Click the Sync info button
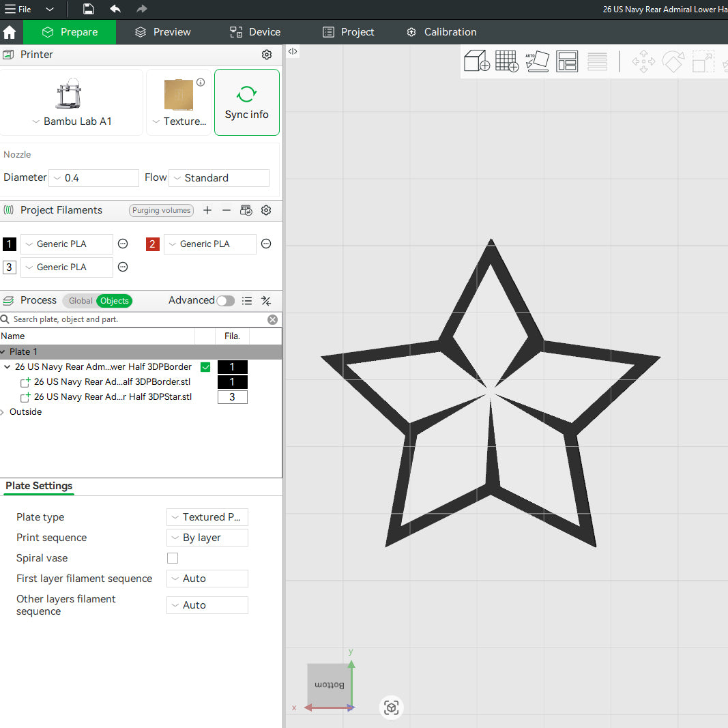The height and width of the screenshot is (728, 728). 247,102
